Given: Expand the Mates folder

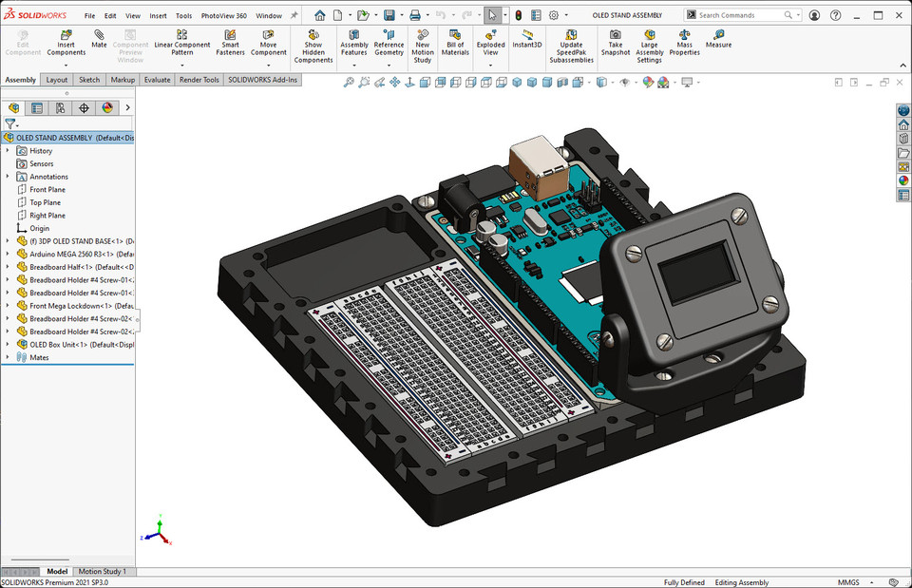Looking at the screenshot, I should click(x=8, y=357).
